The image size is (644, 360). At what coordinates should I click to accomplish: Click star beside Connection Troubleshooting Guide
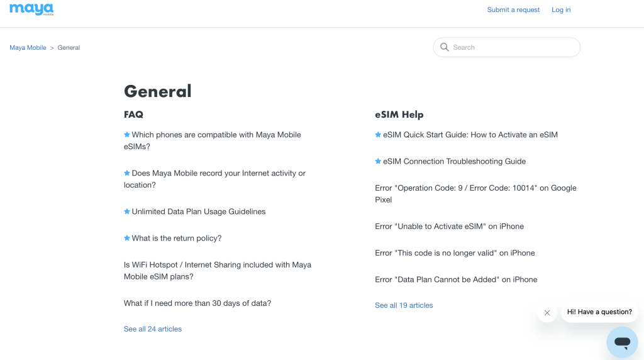pos(378,161)
